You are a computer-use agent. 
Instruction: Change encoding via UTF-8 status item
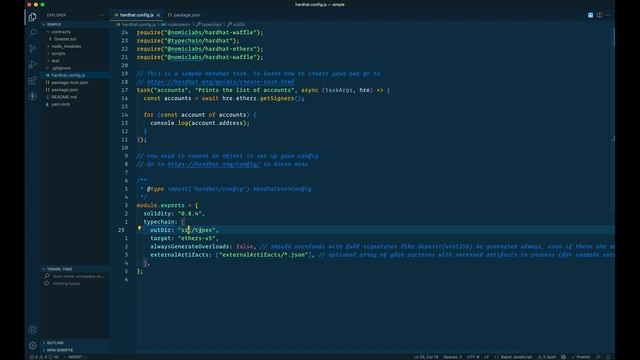[x=473, y=357]
